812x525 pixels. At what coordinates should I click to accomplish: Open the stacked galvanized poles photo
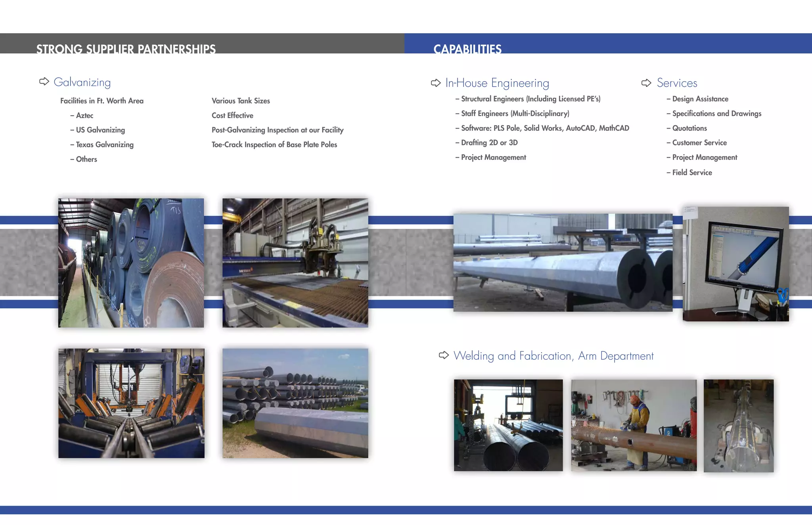pyautogui.click(x=295, y=403)
